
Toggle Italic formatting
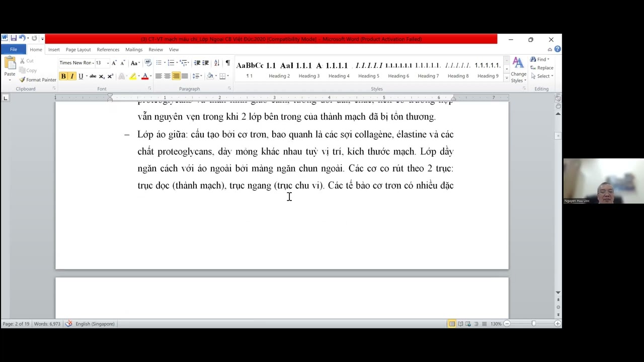pyautogui.click(x=72, y=76)
